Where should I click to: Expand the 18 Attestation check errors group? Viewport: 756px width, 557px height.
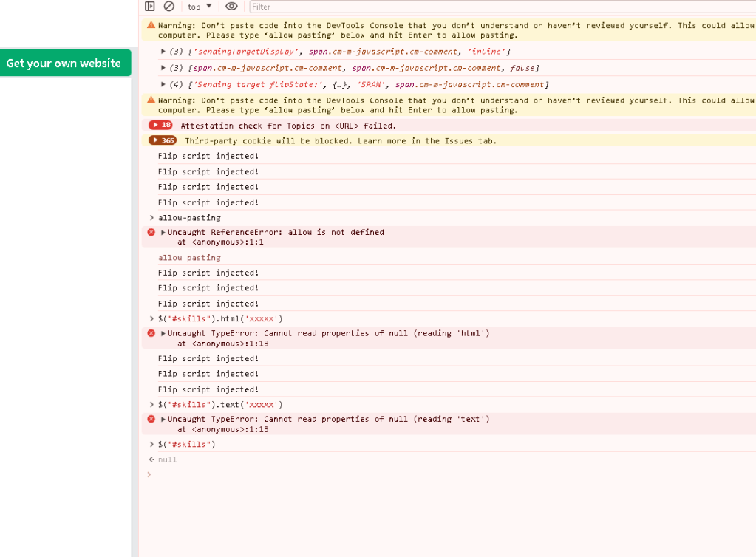160,126
